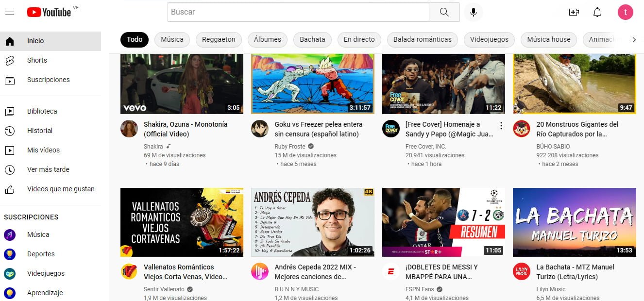644x301 pixels.
Task: Open Historial in the sidebar
Action: [x=51, y=131]
